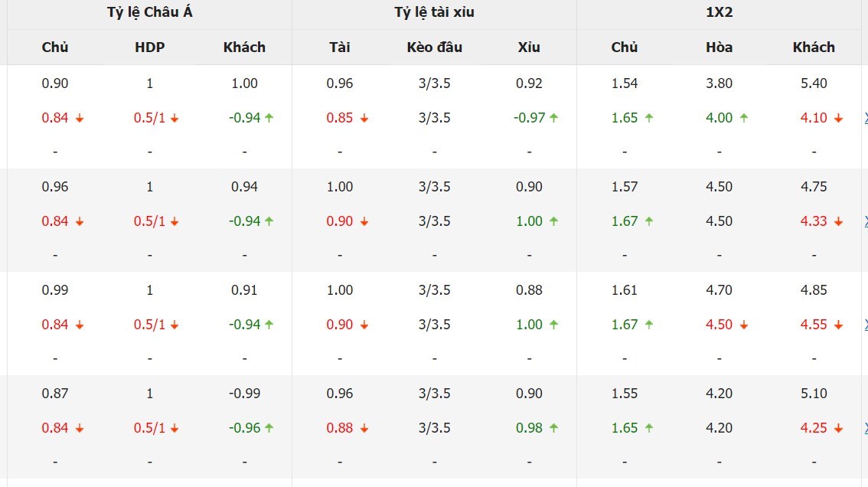Click the red down arrow next to 4.33

(x=838, y=221)
